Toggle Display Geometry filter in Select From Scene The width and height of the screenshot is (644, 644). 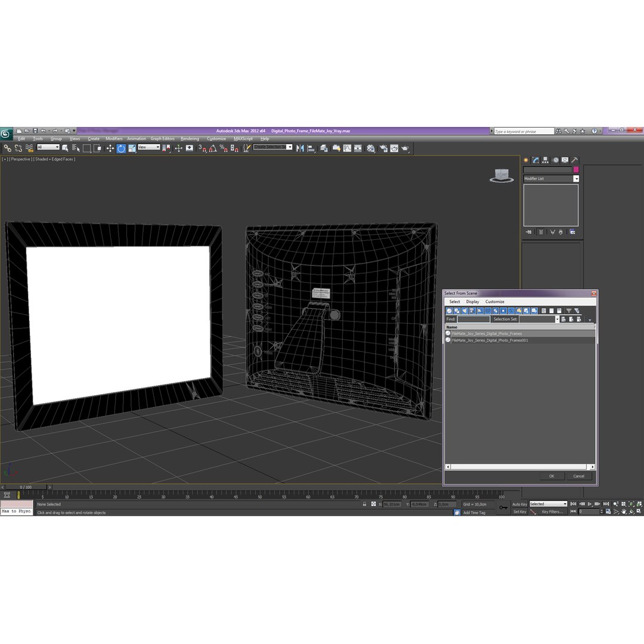click(x=450, y=311)
